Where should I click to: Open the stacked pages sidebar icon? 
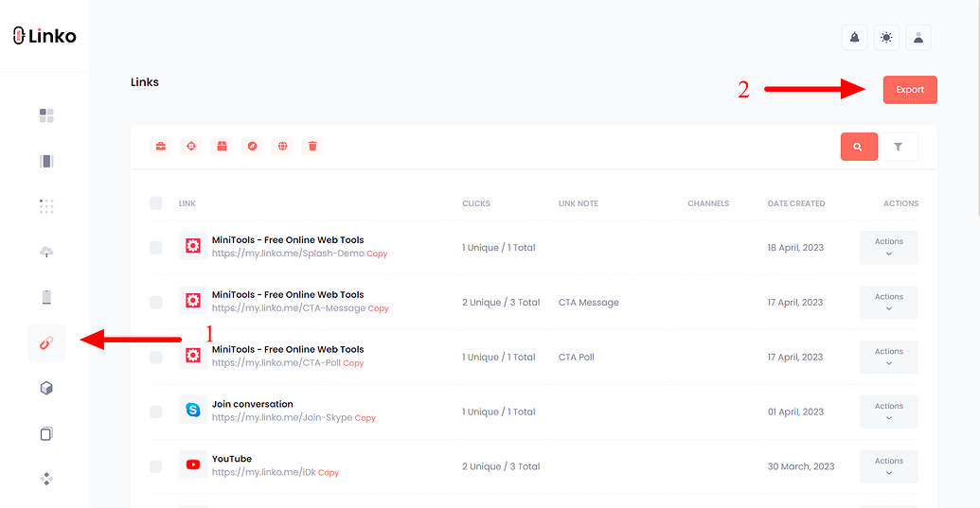coord(46,433)
